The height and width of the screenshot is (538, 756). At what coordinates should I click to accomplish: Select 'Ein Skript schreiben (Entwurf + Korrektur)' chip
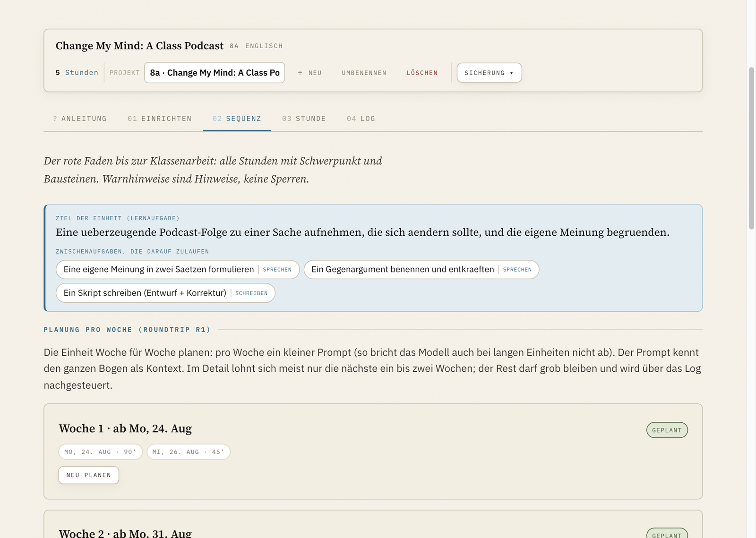pyautogui.click(x=165, y=293)
